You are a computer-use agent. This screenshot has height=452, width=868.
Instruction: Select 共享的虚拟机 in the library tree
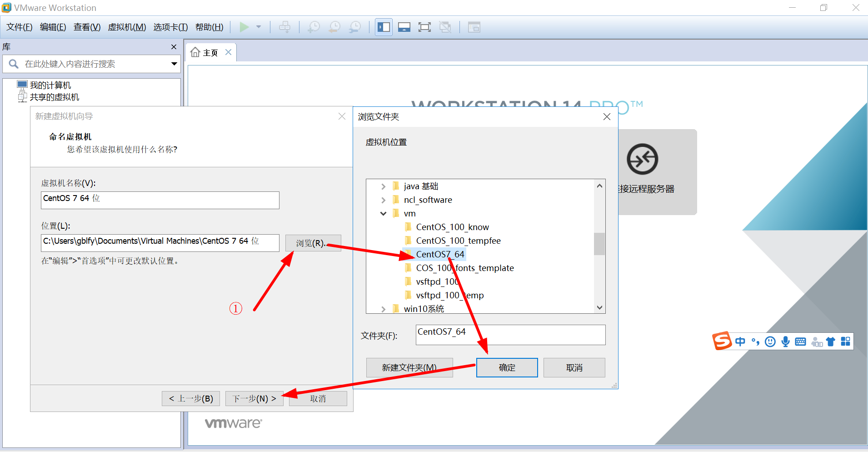coord(54,97)
